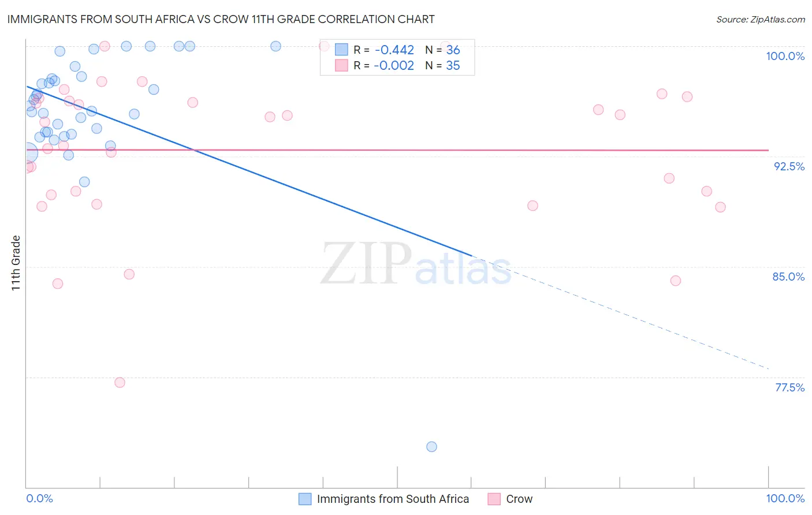Click the blue swatch beside Immigrants from South Africa
The width and height of the screenshot is (812, 515).
click(x=305, y=499)
